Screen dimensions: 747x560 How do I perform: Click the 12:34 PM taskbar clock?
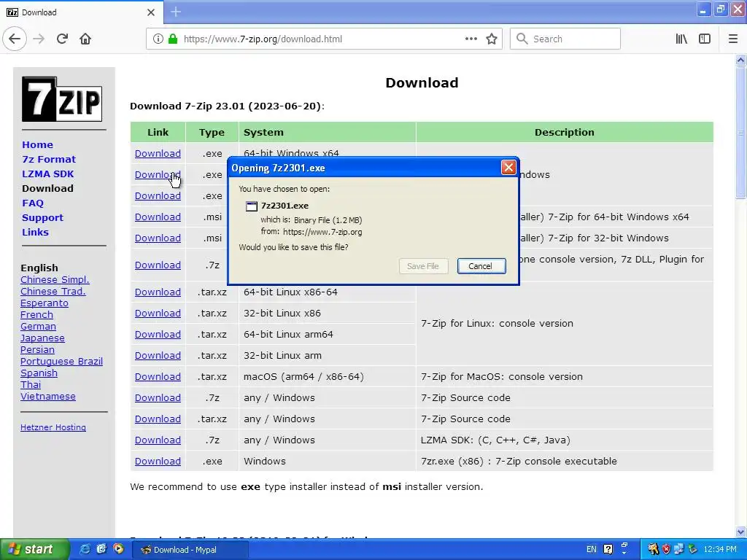click(x=719, y=549)
